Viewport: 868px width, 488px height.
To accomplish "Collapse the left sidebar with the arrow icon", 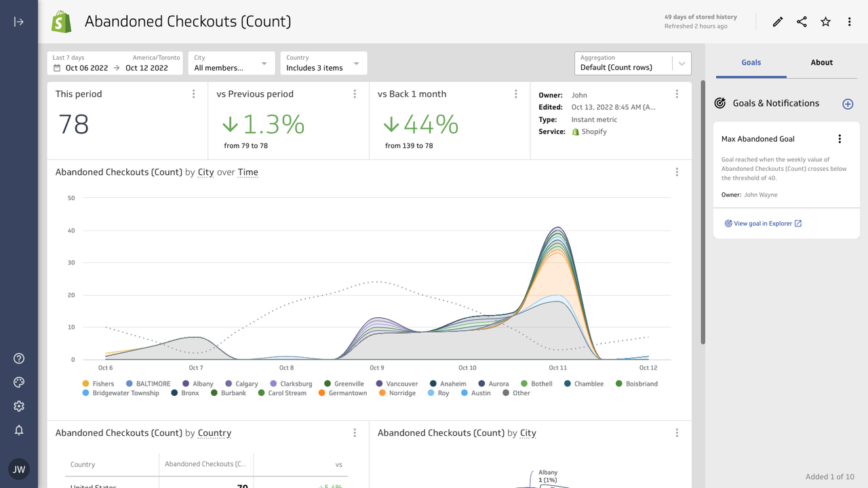I will pos(18,21).
